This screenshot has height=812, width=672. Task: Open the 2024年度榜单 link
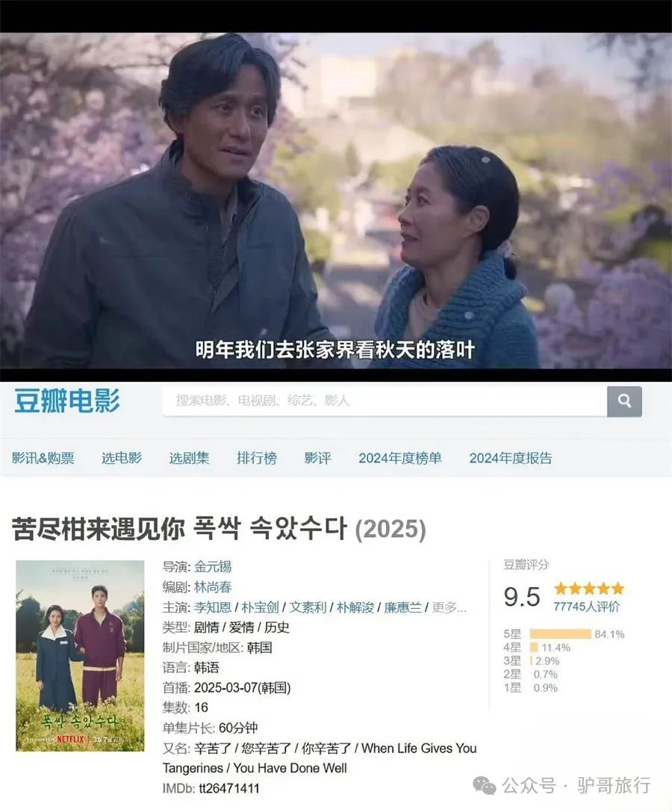pyautogui.click(x=400, y=458)
